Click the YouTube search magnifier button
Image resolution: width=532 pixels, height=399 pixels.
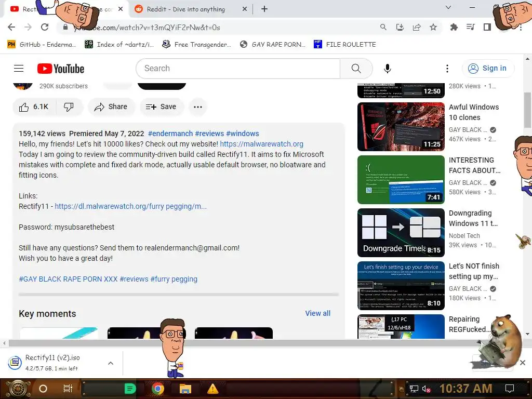point(356,69)
